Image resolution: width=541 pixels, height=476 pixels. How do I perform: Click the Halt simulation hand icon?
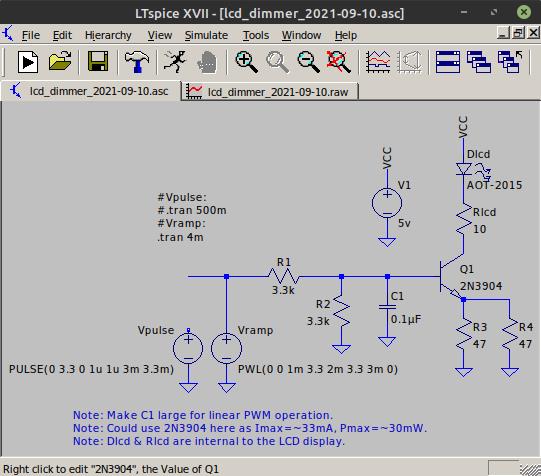tap(207, 62)
